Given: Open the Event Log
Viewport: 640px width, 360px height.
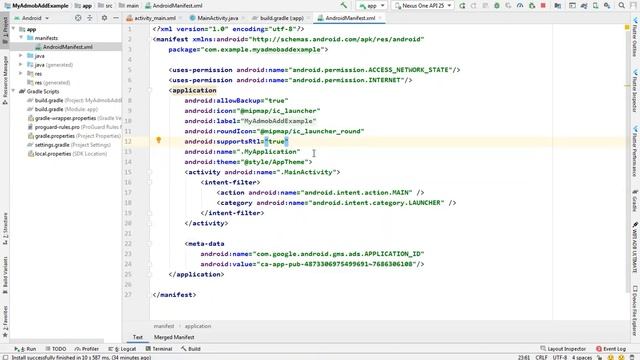Looking at the screenshot, I should pos(611,349).
